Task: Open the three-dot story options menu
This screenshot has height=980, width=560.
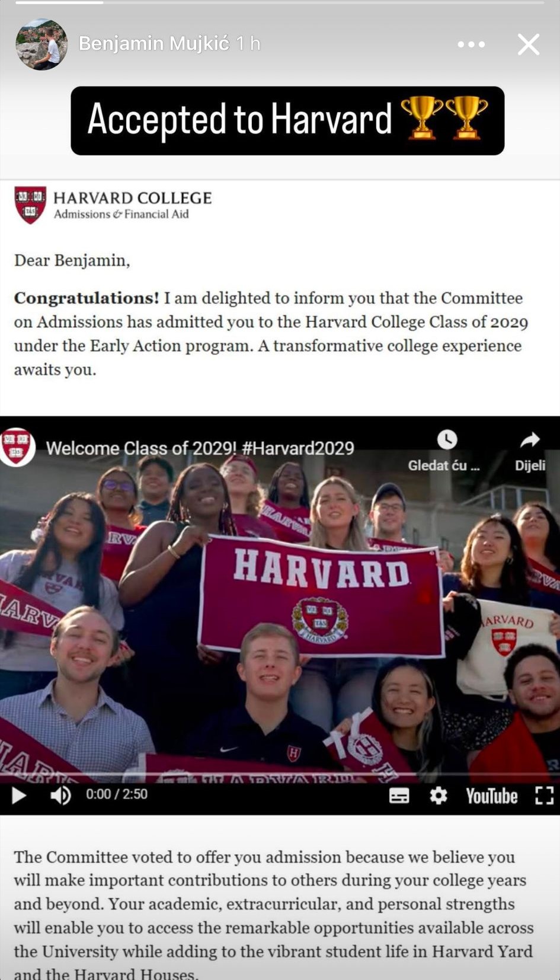Action: [x=471, y=44]
